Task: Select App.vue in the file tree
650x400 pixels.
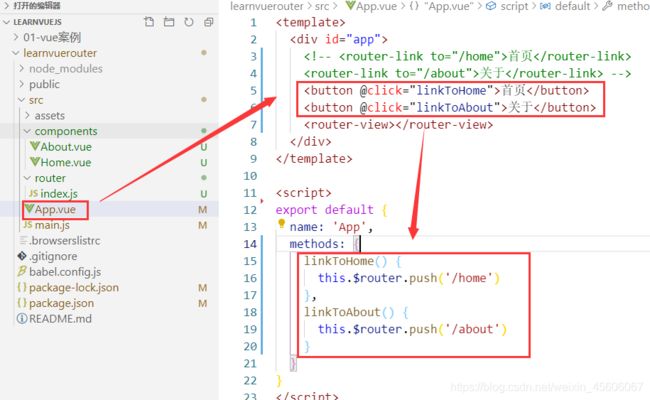Action: [55, 209]
